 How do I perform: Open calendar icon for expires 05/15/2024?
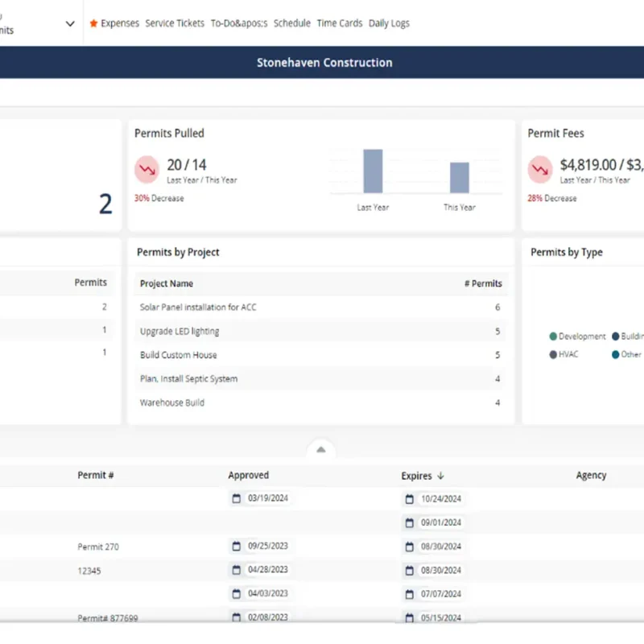click(x=410, y=617)
